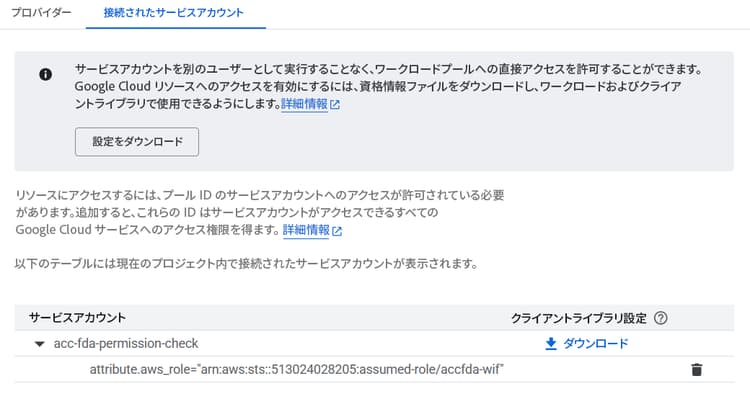Viewport: 750px width, 394px height.
Task: Open help icon next to クライアントライブラリ設定
Action: point(661,318)
